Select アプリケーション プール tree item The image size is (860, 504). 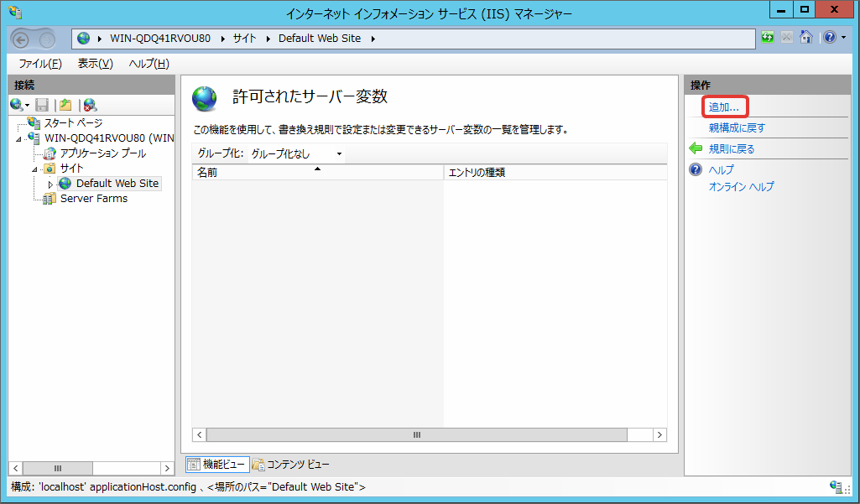coord(103,153)
